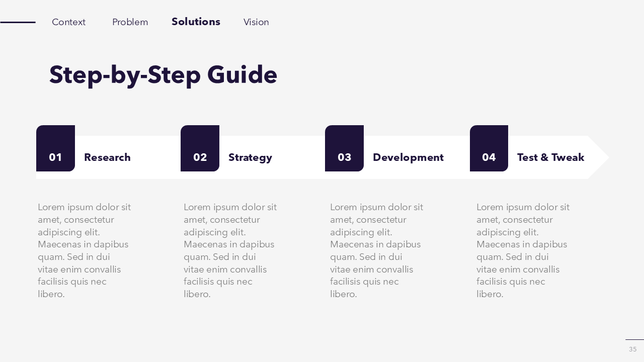
Task: Choose the 04 step number box
Action: point(489,149)
